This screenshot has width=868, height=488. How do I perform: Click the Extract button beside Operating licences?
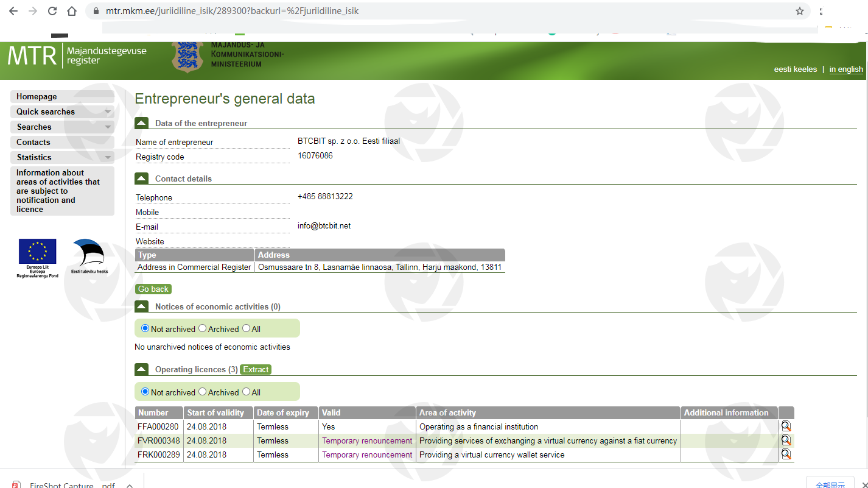pyautogui.click(x=256, y=369)
